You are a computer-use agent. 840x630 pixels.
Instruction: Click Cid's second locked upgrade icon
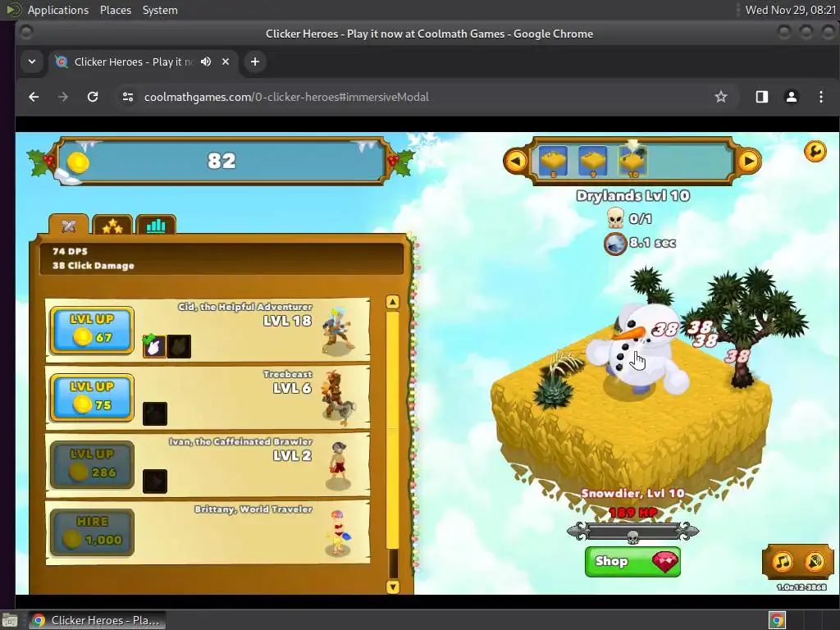179,346
